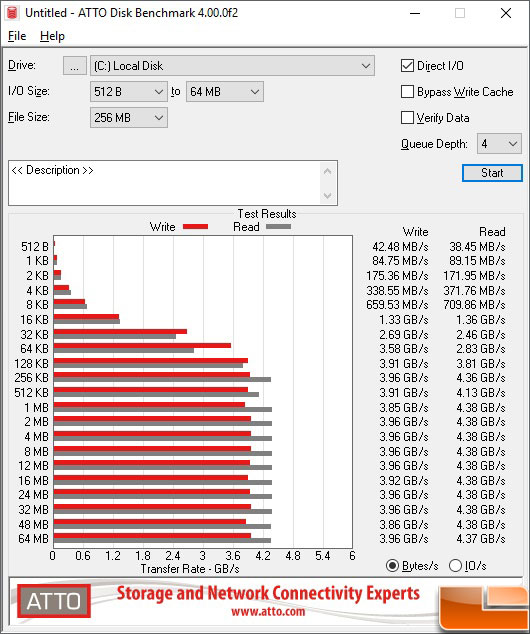The height and width of the screenshot is (634, 530).
Task: Open the Queue Depth dropdown
Action: click(499, 144)
